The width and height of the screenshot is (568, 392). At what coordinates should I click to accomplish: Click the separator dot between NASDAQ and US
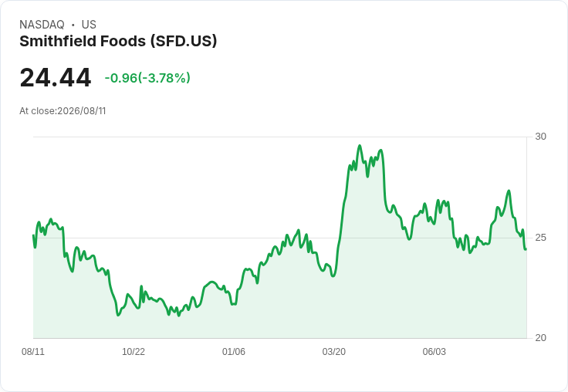pyautogui.click(x=73, y=25)
